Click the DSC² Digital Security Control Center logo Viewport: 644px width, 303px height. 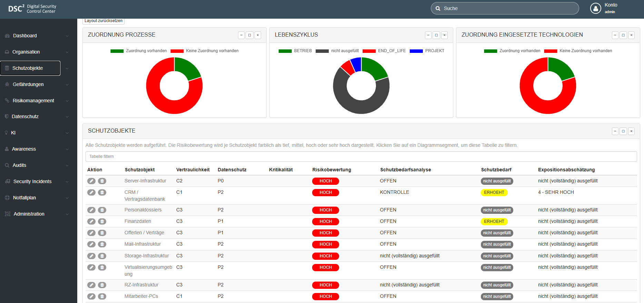pyautogui.click(x=32, y=9)
